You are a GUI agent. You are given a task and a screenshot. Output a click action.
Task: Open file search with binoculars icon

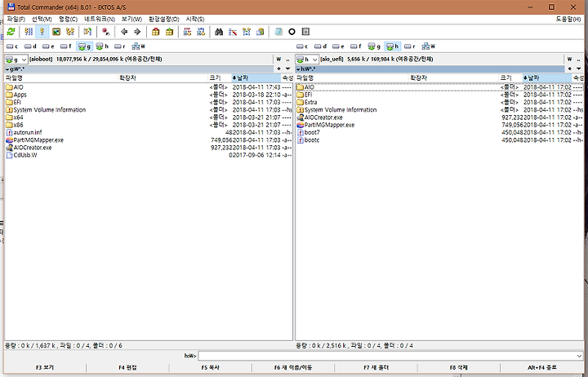click(x=219, y=32)
